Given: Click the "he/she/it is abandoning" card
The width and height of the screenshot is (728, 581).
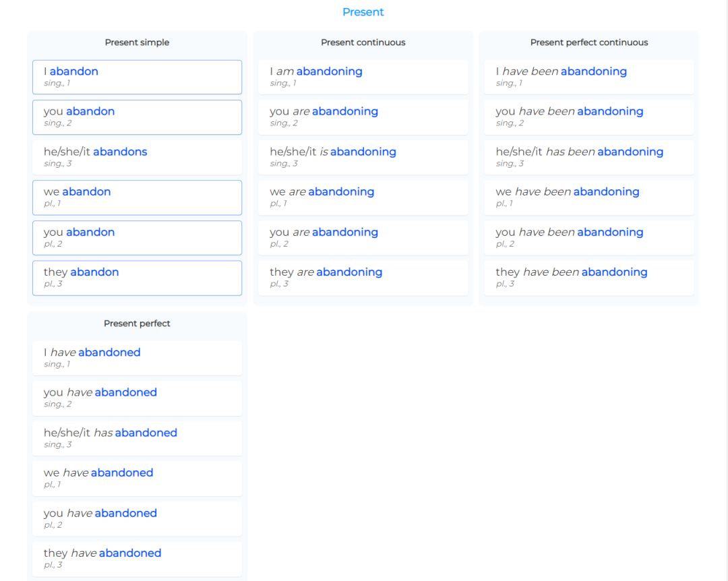Looking at the screenshot, I should [363, 156].
